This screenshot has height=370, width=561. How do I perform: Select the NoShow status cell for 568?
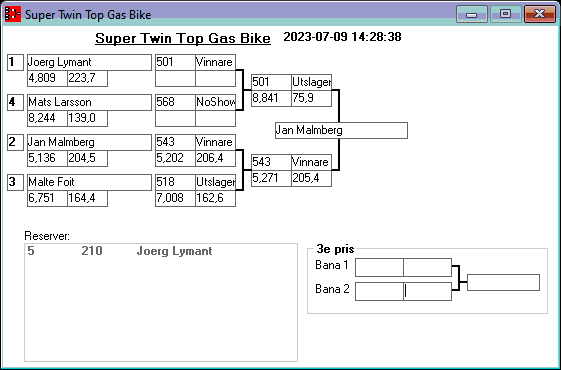click(215, 102)
